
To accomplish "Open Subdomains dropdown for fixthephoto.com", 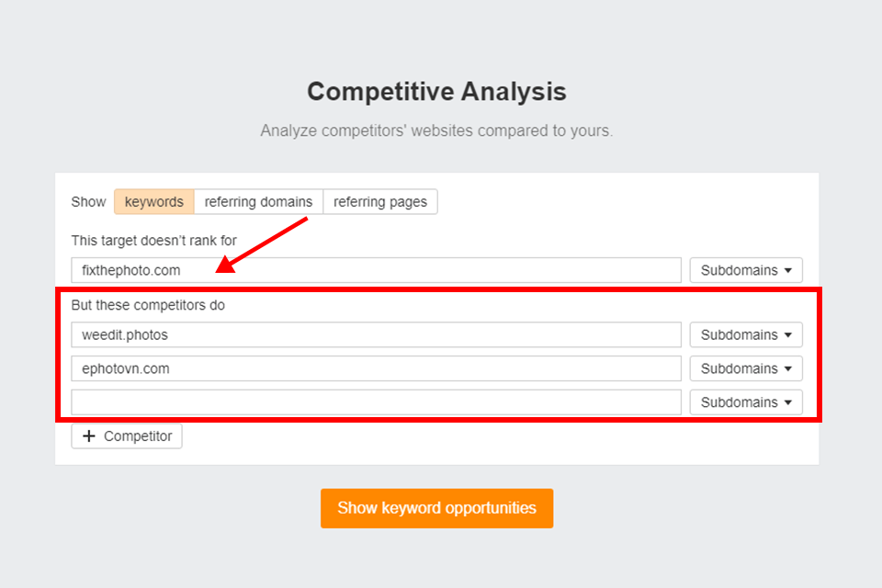I will click(746, 270).
